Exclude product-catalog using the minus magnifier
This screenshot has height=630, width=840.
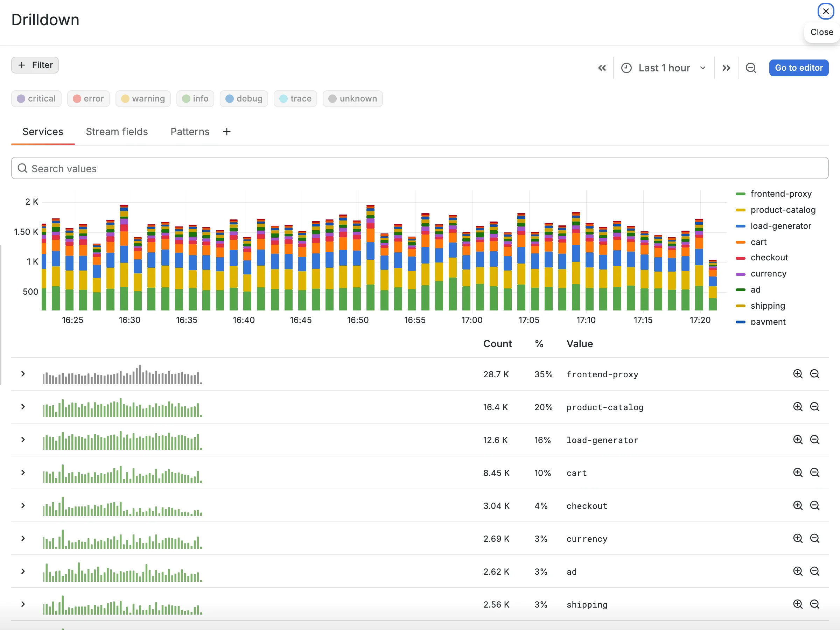tap(814, 407)
